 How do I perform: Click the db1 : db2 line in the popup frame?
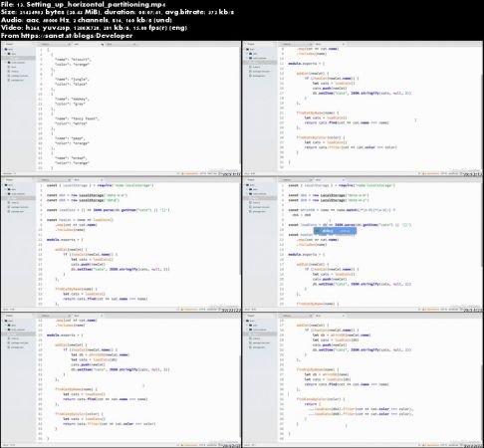tap(302, 215)
